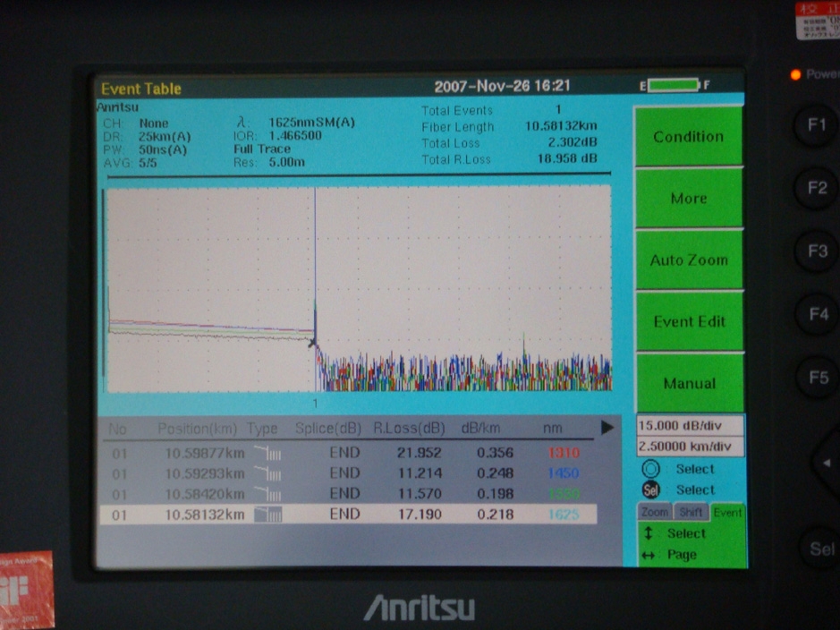Click the X event marker on trace
Image resolution: width=840 pixels, height=630 pixels.
click(312, 343)
